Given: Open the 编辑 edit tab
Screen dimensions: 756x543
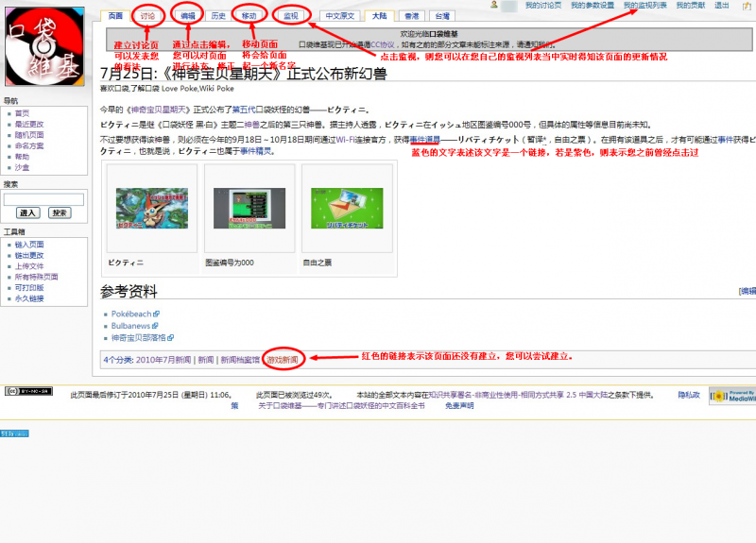Looking at the screenshot, I should 187,16.
